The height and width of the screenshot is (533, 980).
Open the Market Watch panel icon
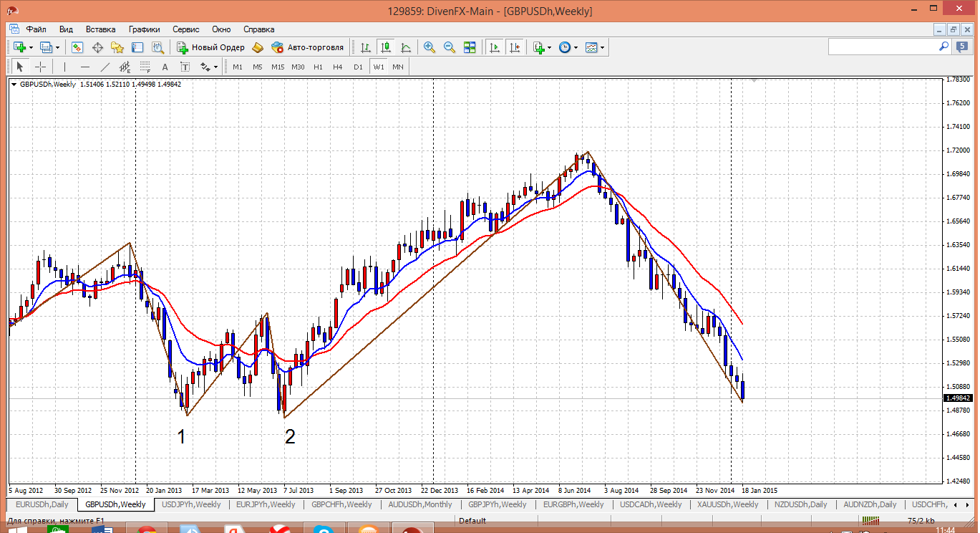click(x=77, y=47)
